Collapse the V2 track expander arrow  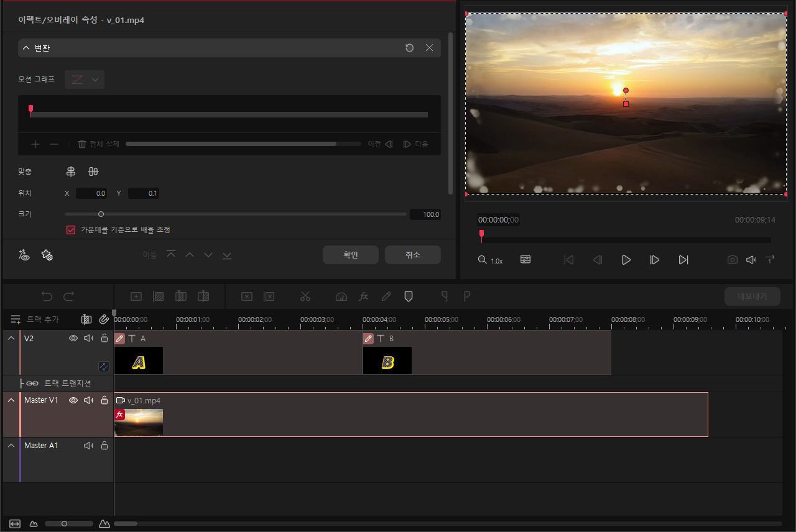11,338
